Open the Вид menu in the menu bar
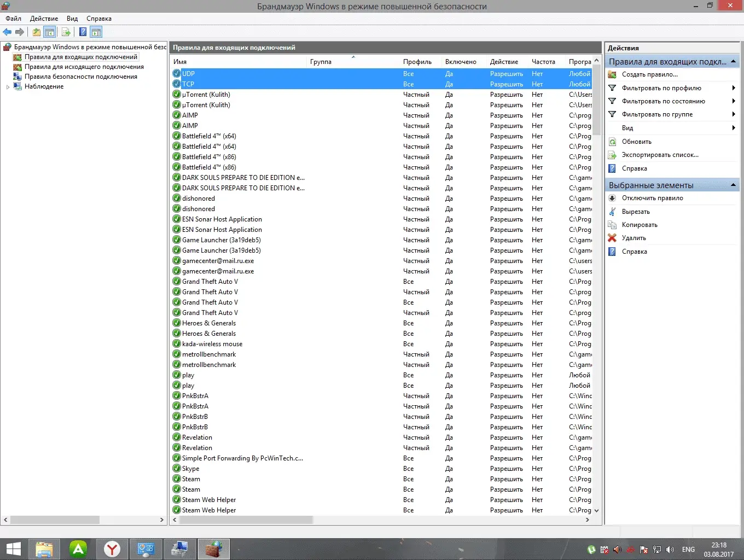The height and width of the screenshot is (560, 744). click(x=72, y=19)
